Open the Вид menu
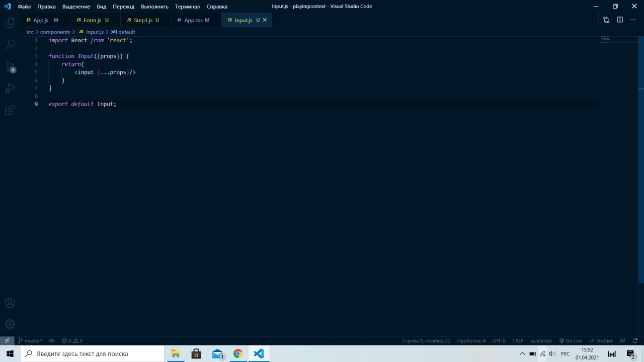 click(x=101, y=7)
